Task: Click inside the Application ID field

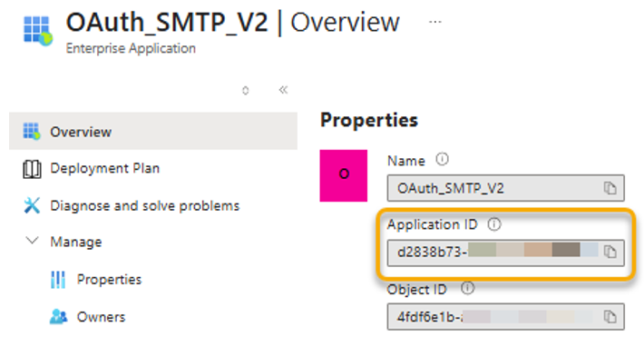Action: [505, 252]
